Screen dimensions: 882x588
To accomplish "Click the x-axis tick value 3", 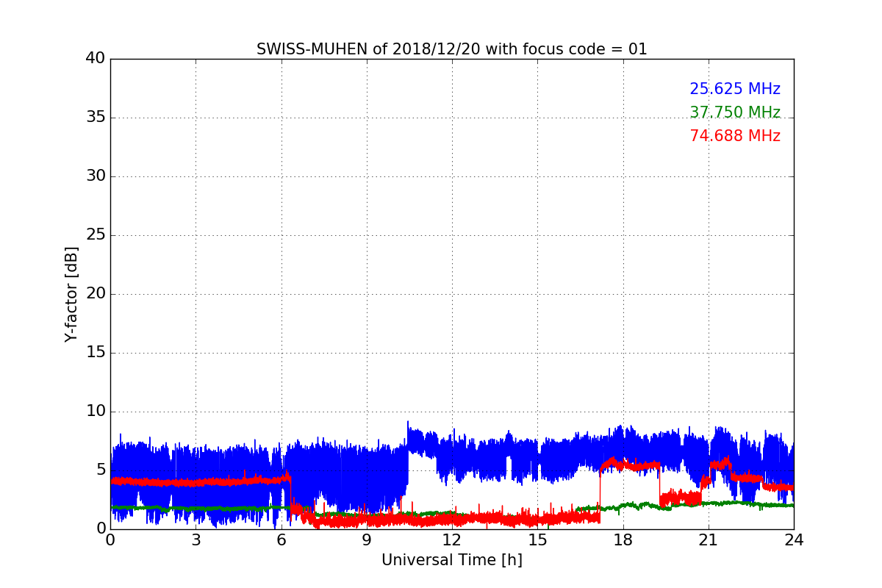I will [x=196, y=540].
